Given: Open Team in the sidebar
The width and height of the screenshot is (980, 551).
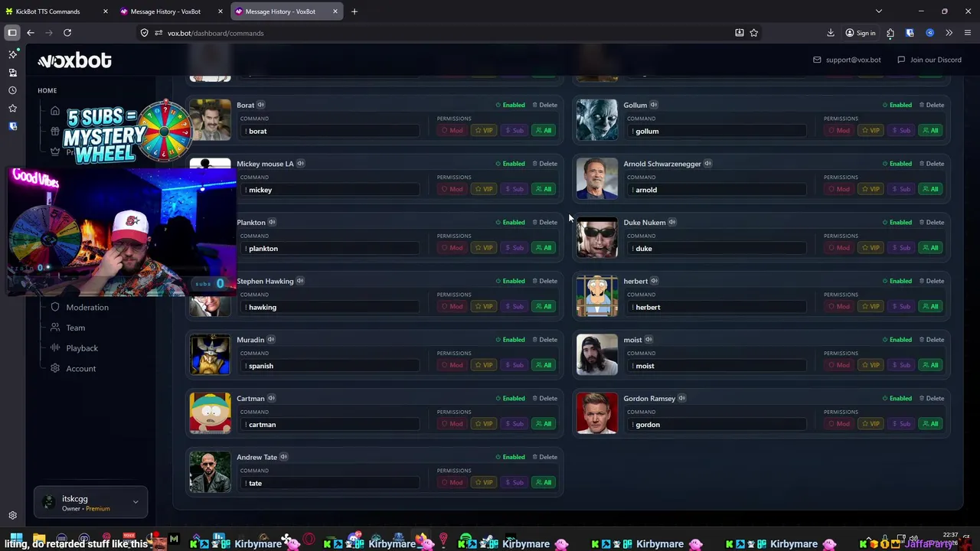Looking at the screenshot, I should 76,328.
